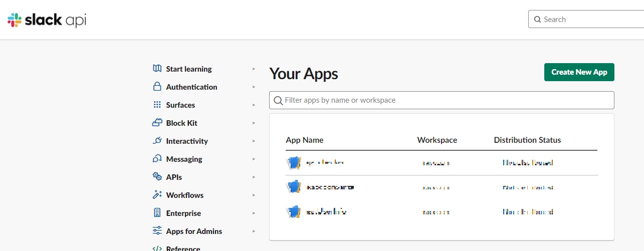Click the distribution status in the second row
This screenshot has width=644, height=251.
pos(528,187)
